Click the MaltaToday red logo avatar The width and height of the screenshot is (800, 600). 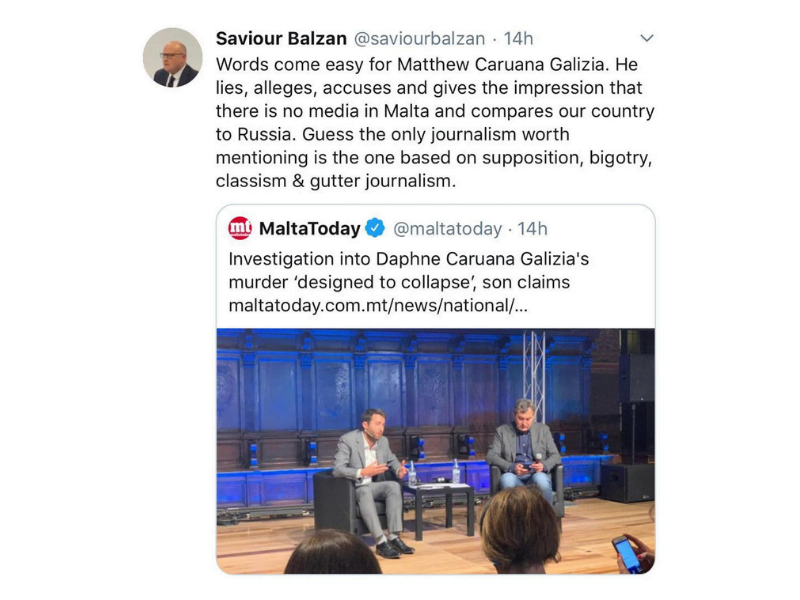pos(240,228)
